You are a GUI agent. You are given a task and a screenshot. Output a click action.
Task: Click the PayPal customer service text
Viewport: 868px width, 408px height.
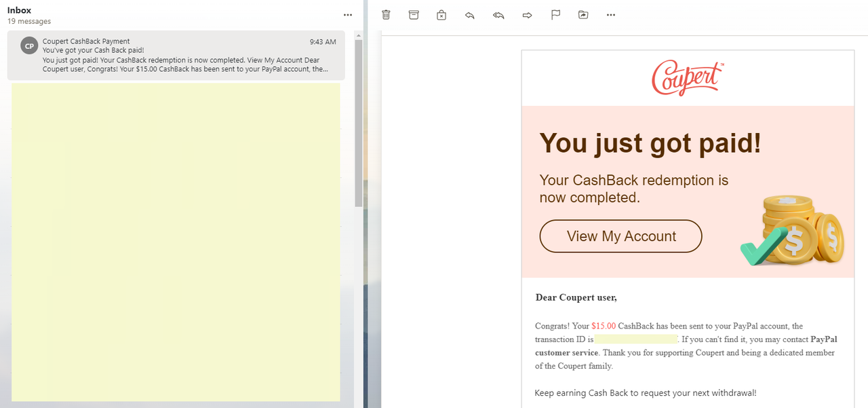point(686,346)
